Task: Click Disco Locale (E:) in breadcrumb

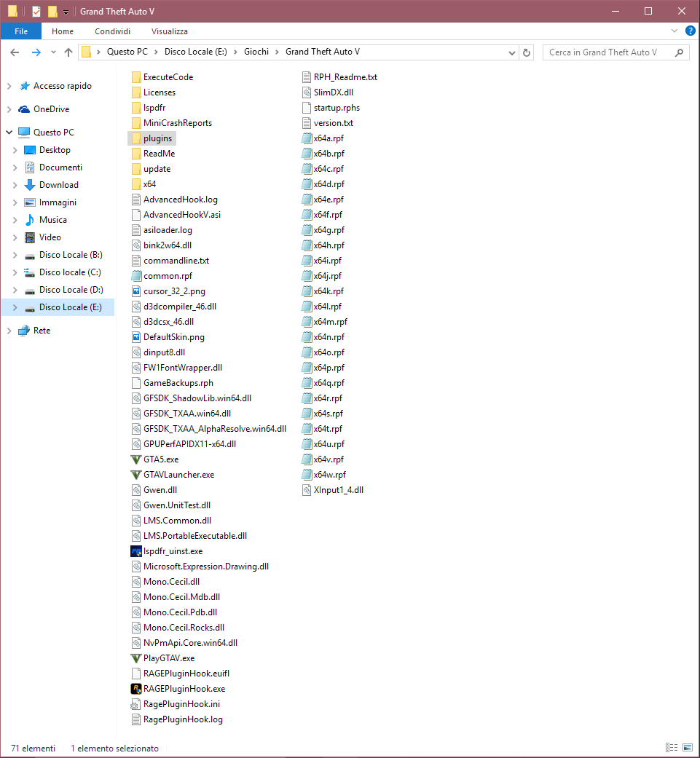Action: 196,52
